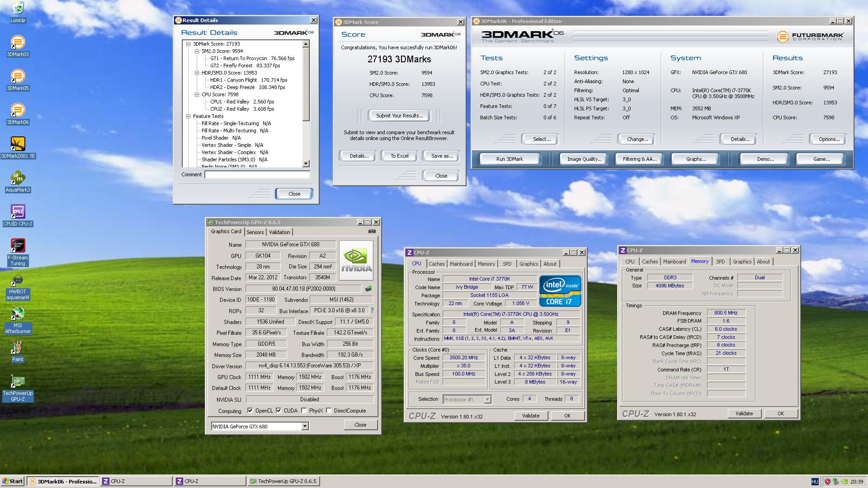Click the Game button in 3DMark06
868x488 pixels.
[821, 159]
